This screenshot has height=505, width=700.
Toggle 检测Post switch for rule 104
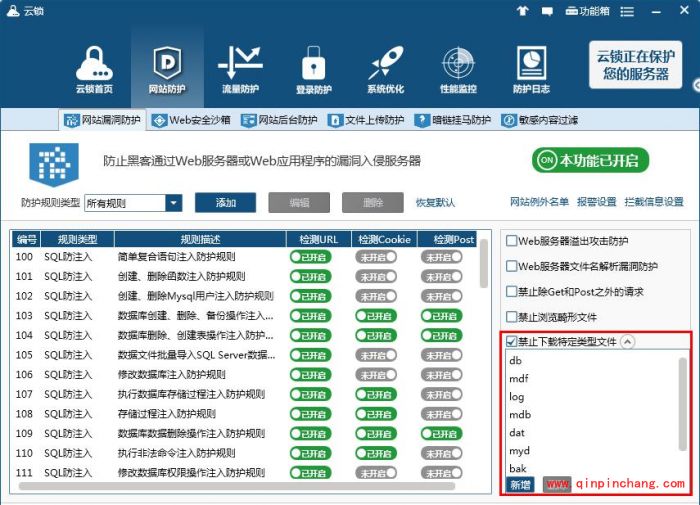point(442,336)
